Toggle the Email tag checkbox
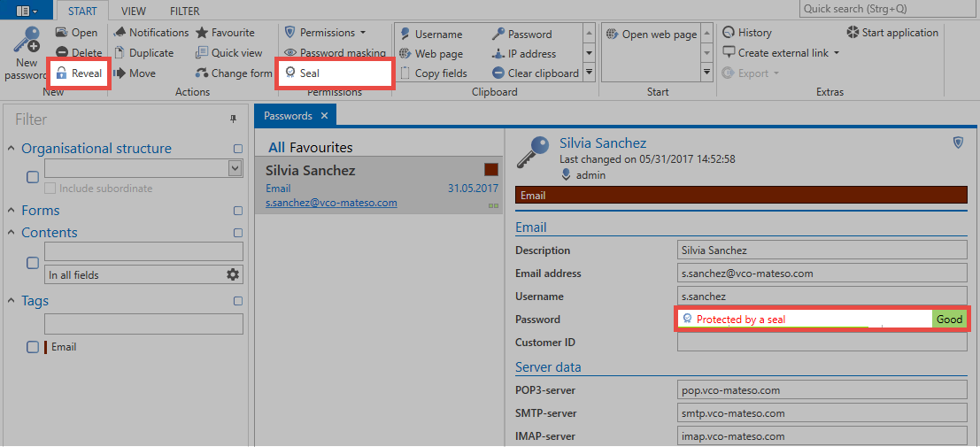Image resolution: width=980 pixels, height=447 pixels. point(33,347)
